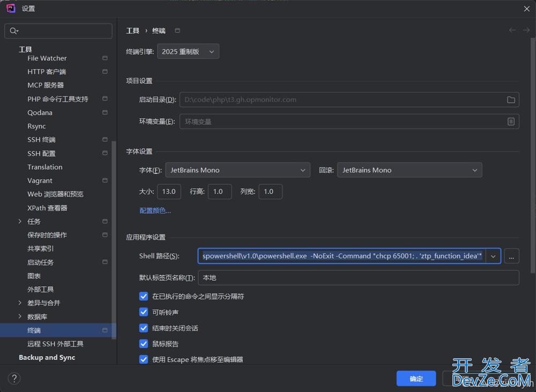
Task: Click the app logo in title bar
Action: [11, 8]
